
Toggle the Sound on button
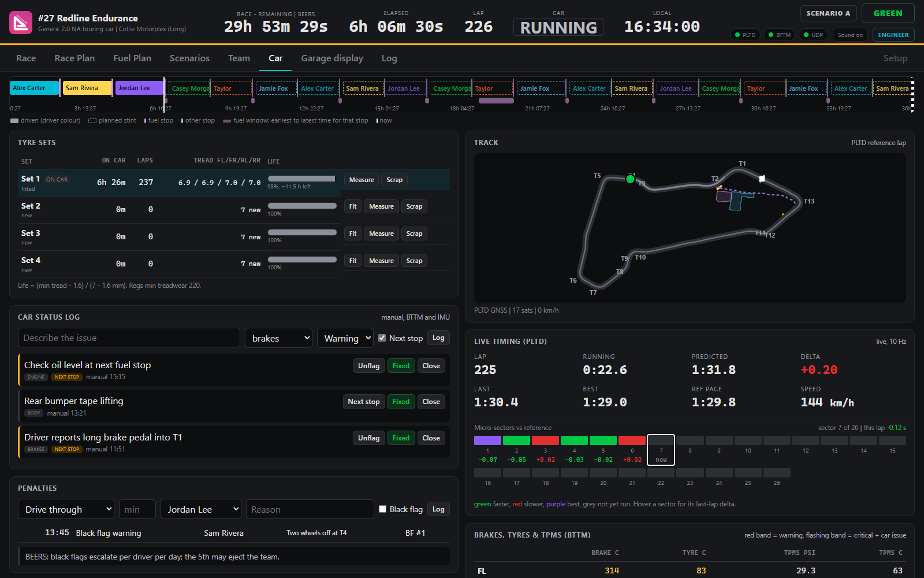click(850, 35)
